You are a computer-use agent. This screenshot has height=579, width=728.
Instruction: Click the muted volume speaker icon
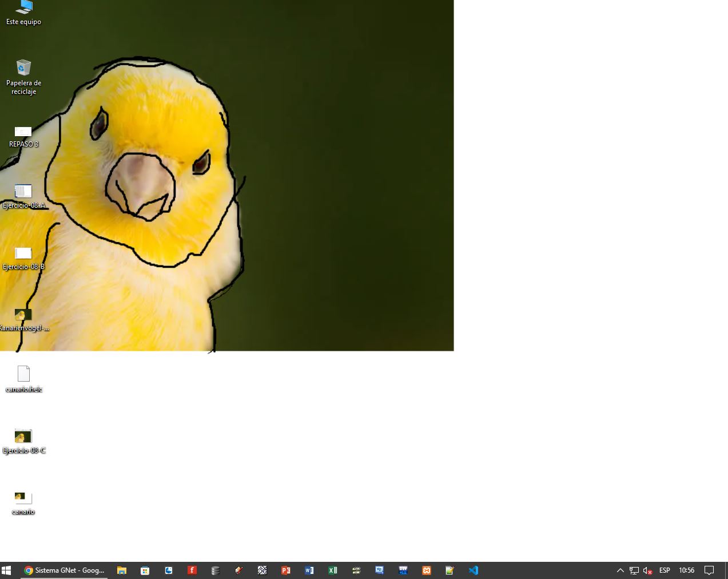[647, 570]
